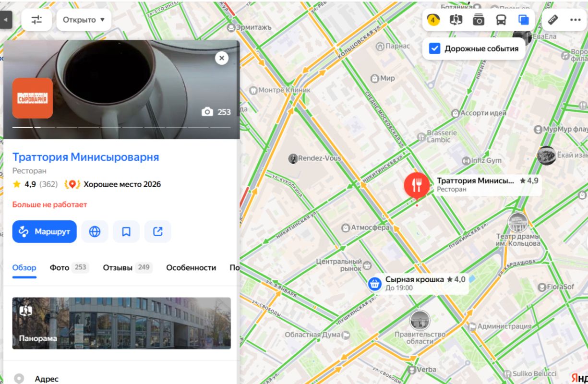Uncheck the Дорожные события checkbox
The image size is (588, 384).
pos(435,48)
